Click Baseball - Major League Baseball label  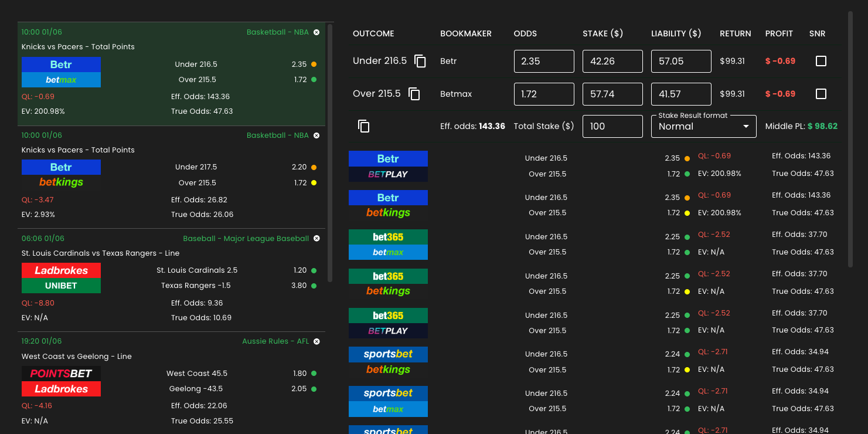(x=246, y=239)
